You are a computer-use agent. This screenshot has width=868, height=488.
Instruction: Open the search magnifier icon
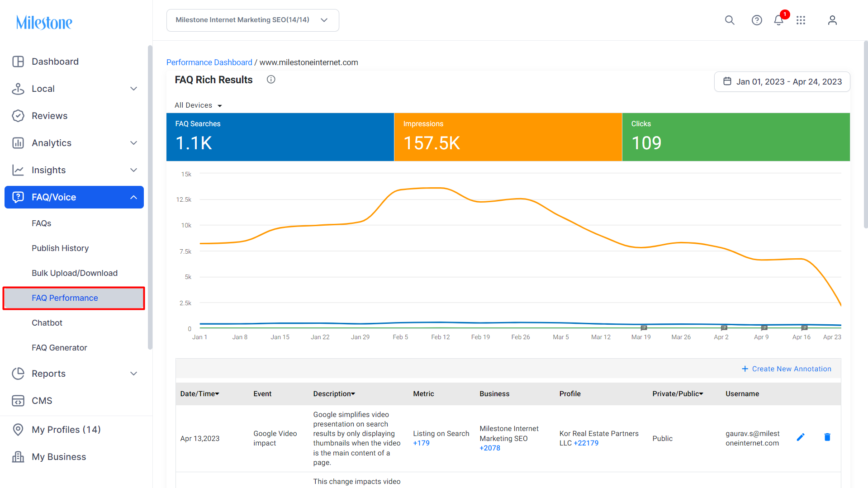[730, 20]
